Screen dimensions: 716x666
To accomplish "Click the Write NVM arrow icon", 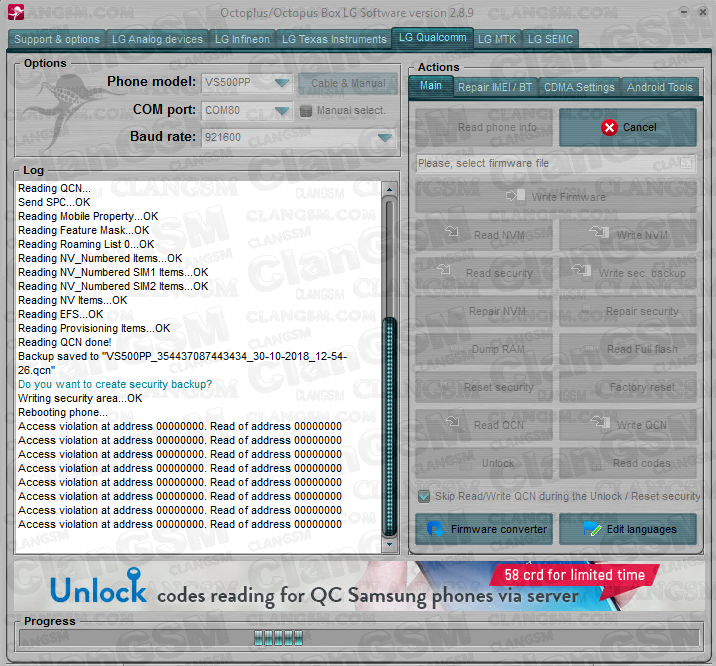I will coord(599,231).
